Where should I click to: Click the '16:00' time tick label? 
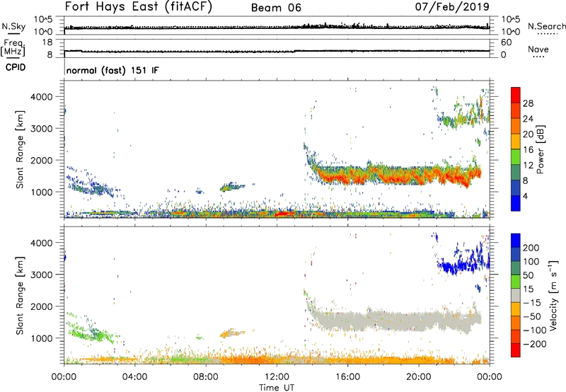click(x=347, y=377)
